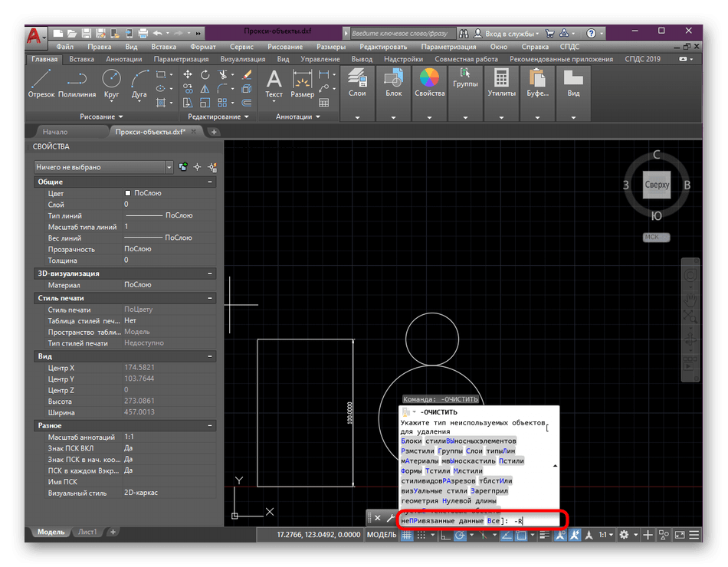Toggle grid display in status bar
728x567 pixels.
pos(408,535)
